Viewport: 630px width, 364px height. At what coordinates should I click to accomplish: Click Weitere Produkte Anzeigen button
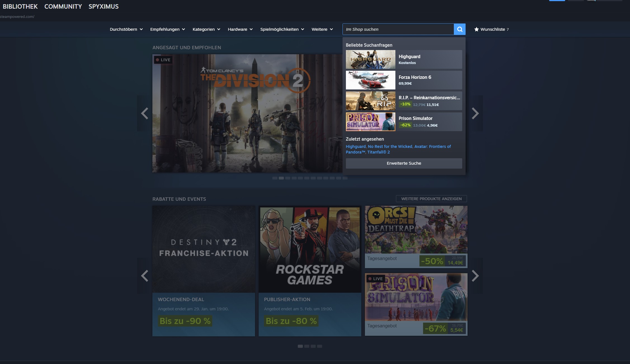point(431,199)
